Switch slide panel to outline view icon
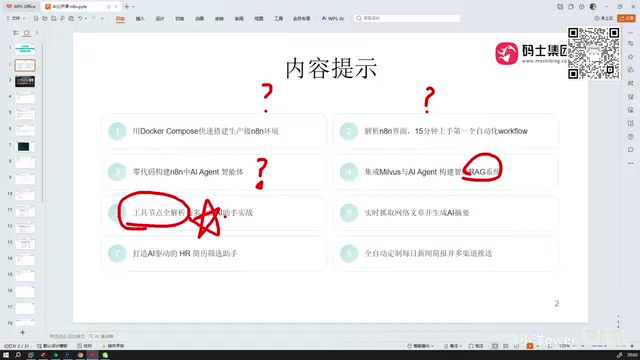This screenshot has height=360, width=640. point(16,33)
